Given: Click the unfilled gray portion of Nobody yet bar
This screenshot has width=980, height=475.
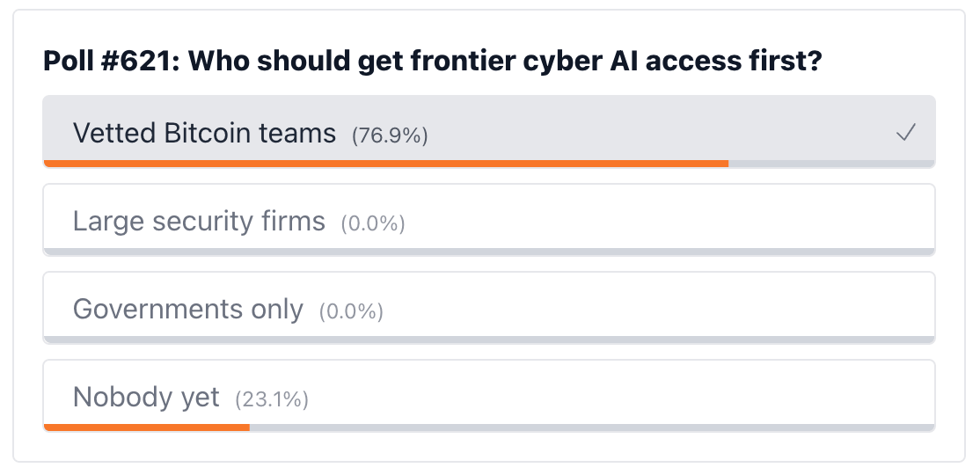Looking at the screenshot, I should (592, 427).
